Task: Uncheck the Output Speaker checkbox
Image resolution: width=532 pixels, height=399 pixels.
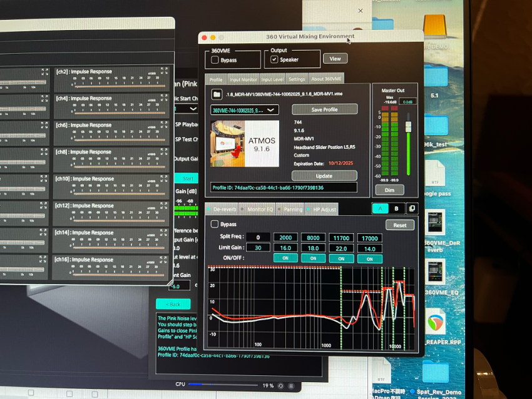Action: pos(274,59)
